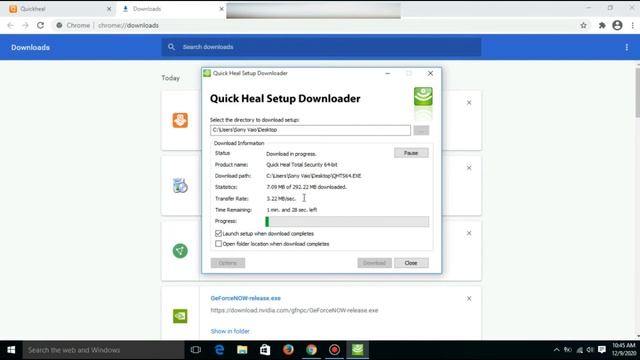Open the Chrome profile avatar
640x360 pixels.
[x=618, y=25]
